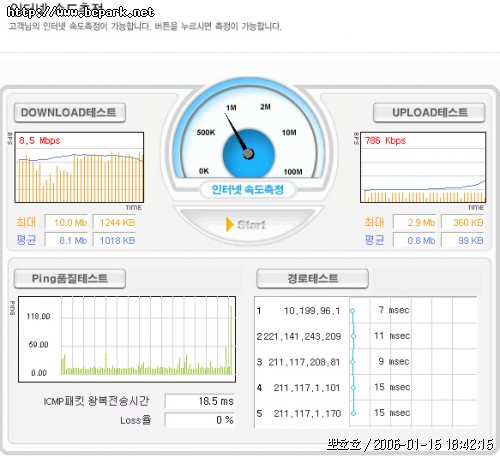Click the Loss율 0 % field
Screen dimensions: 500x457
(x=200, y=420)
